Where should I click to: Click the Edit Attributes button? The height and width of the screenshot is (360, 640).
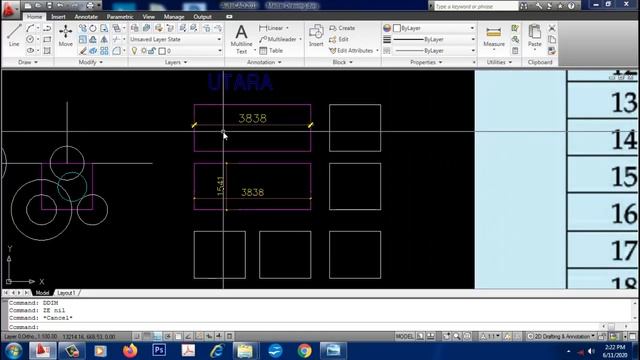[x=351, y=51]
